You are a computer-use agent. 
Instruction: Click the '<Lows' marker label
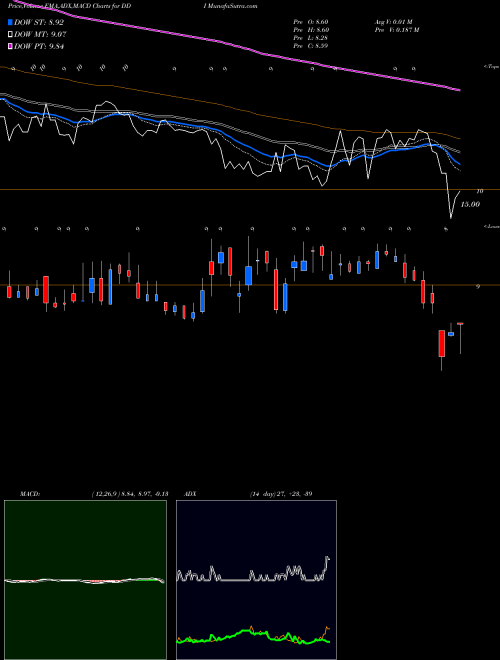tap(491, 226)
